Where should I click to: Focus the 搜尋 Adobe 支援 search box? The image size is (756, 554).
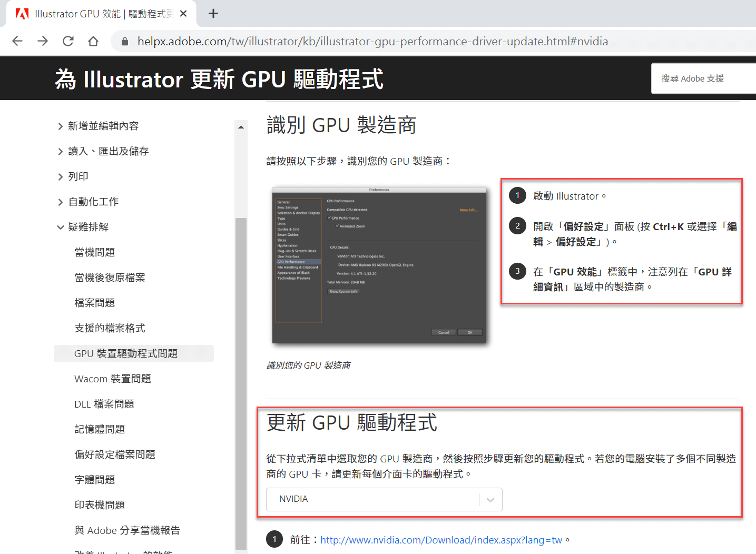704,78
